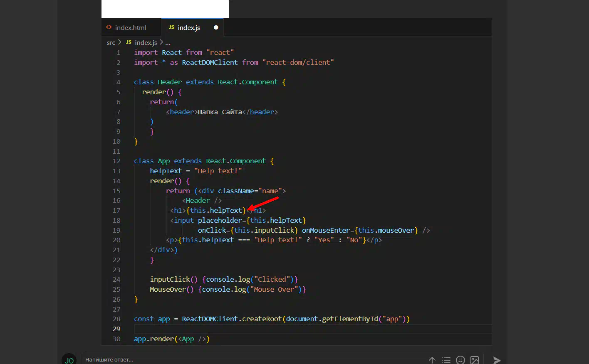
Task: Focus the 'Напишите ответ...' reply field
Action: click(x=250, y=360)
